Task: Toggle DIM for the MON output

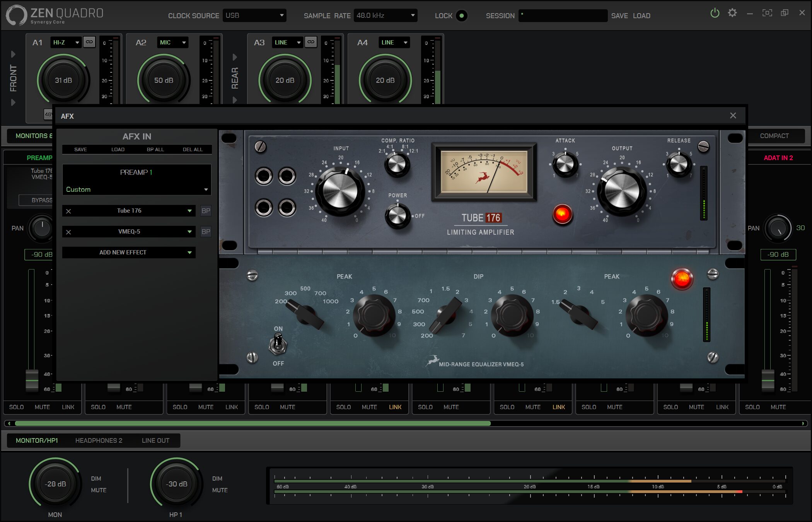Action: 96,478
